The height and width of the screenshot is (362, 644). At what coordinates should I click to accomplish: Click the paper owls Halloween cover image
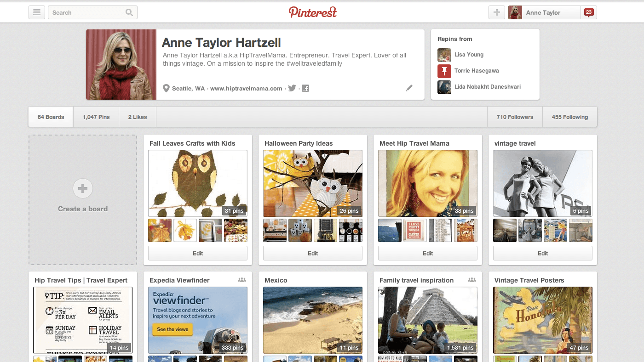point(313,183)
